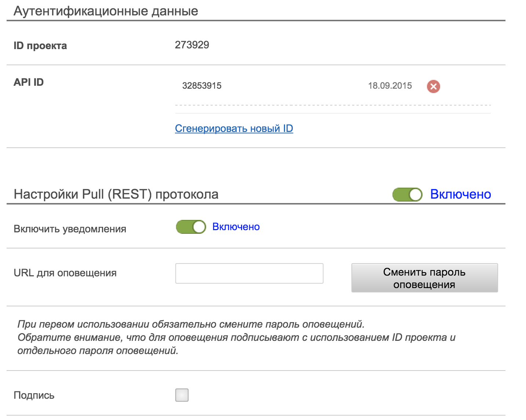Click the API ID creation date 18.09.2015

click(390, 86)
